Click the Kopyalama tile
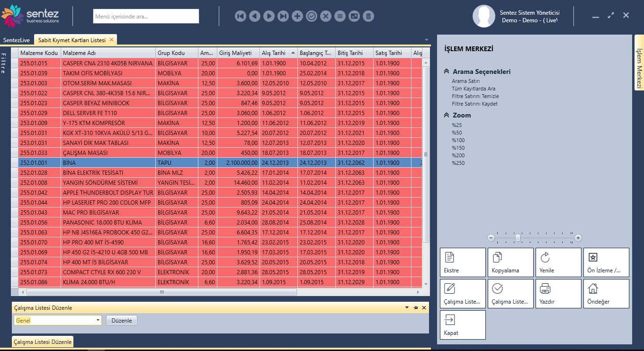 [510, 262]
